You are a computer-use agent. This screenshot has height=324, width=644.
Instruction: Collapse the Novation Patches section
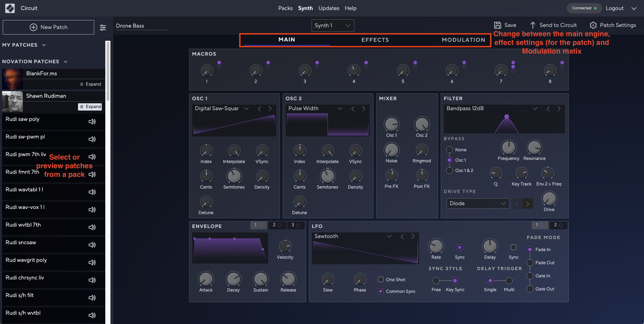point(66,61)
